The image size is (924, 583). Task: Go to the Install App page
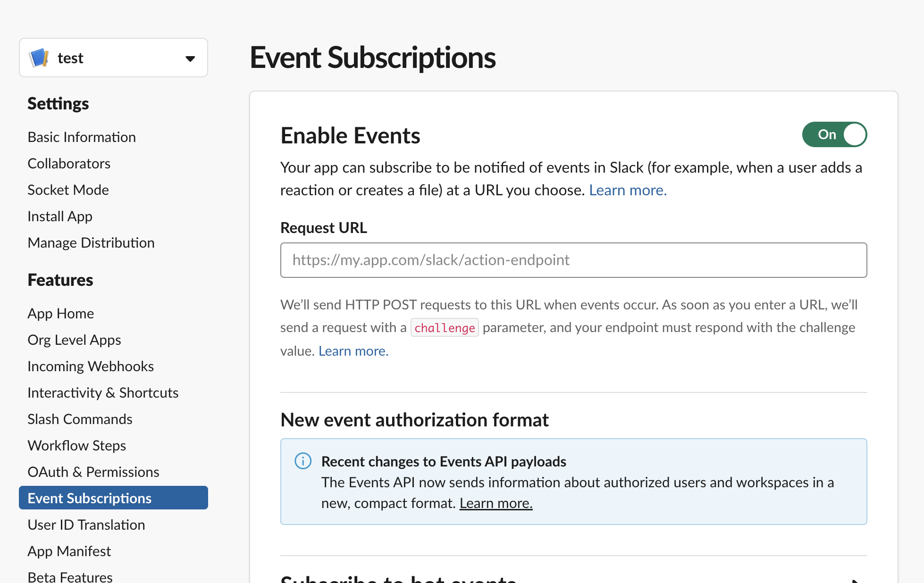pos(59,216)
